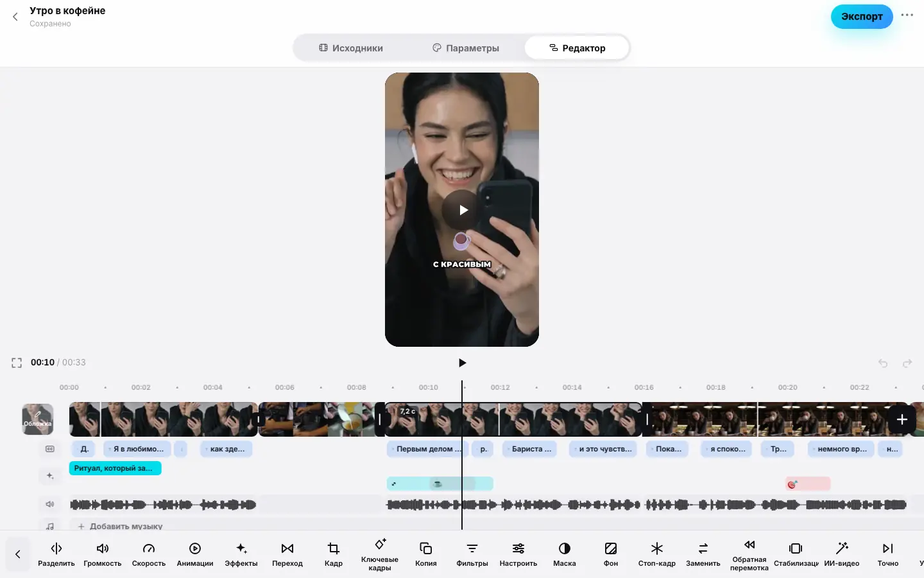The image size is (924, 578).
Task: Click Добавить музыку to add music
Action: pyautogui.click(x=120, y=526)
